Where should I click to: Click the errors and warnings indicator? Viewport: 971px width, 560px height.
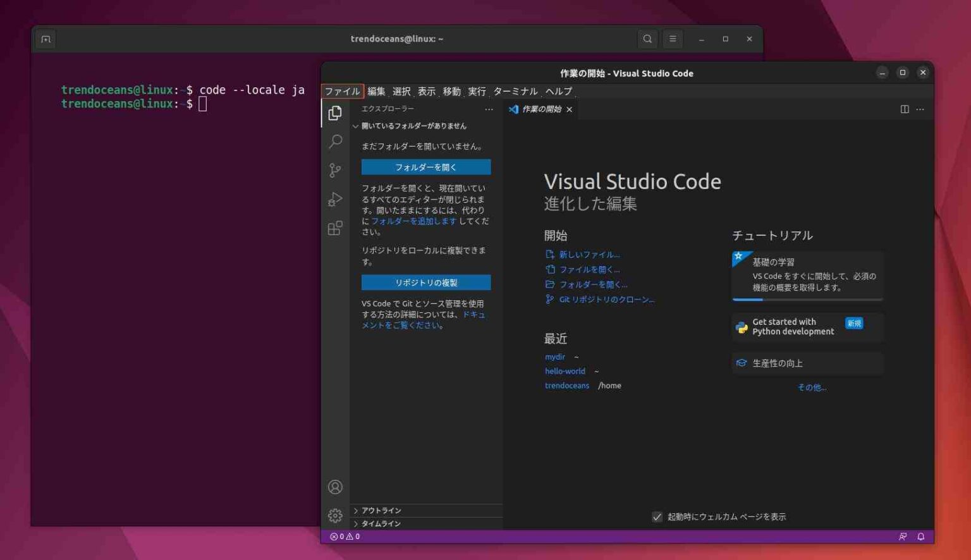coord(344,536)
